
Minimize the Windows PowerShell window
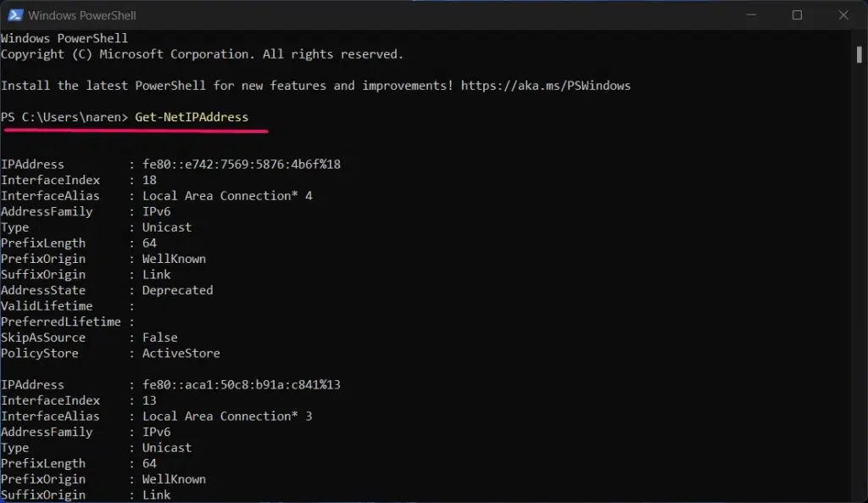click(x=751, y=15)
